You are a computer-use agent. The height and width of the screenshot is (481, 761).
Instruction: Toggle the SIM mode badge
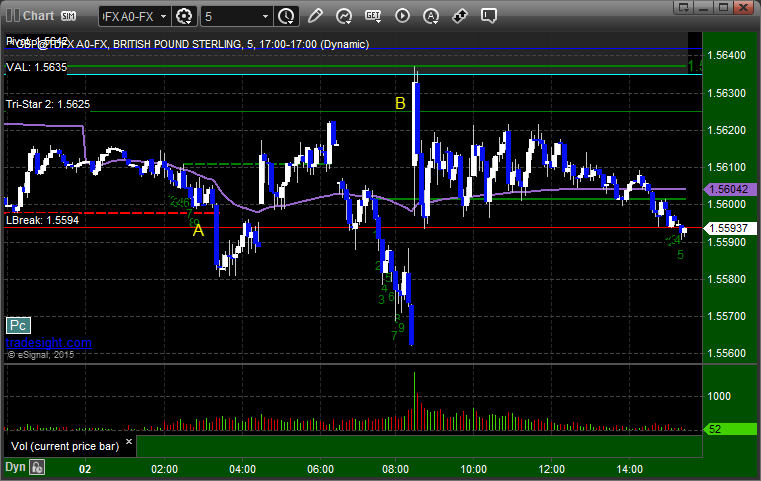click(x=68, y=16)
